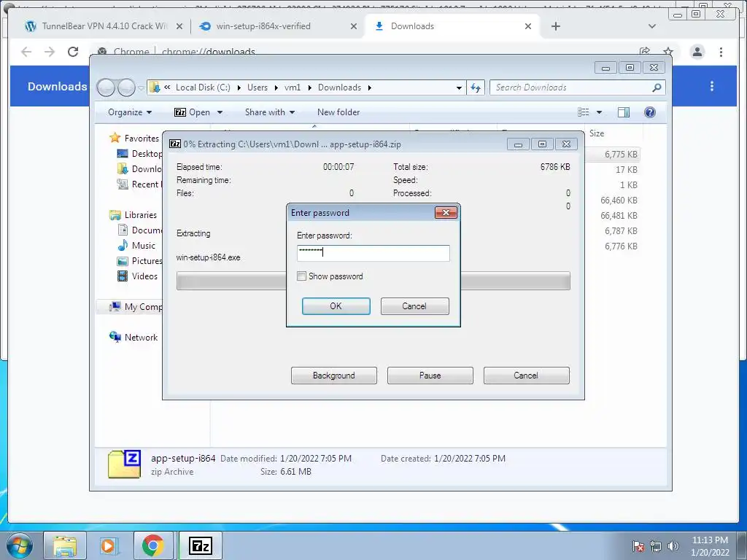Click the volume icon in system tray

[673, 546]
